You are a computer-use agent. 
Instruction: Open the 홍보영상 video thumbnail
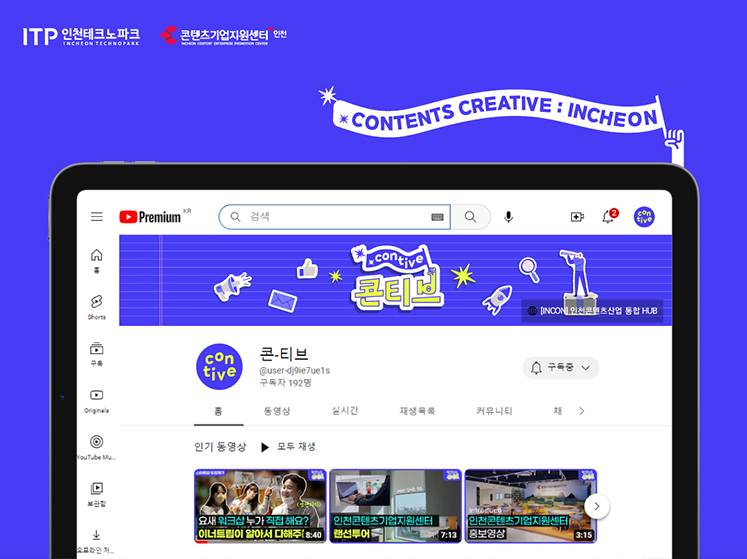click(531, 506)
